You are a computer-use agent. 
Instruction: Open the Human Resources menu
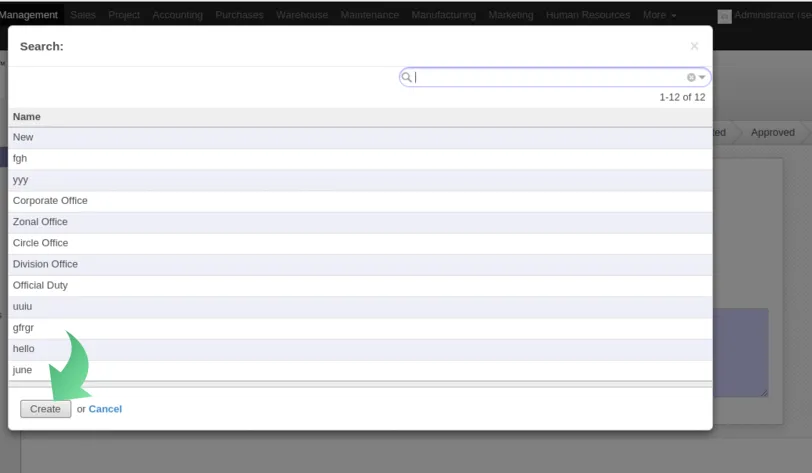point(588,15)
